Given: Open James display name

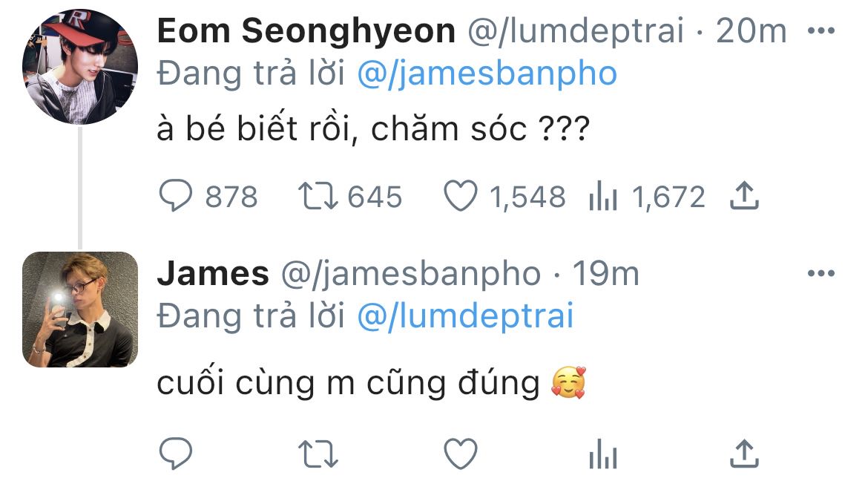Looking at the screenshot, I should pyautogui.click(x=213, y=275).
